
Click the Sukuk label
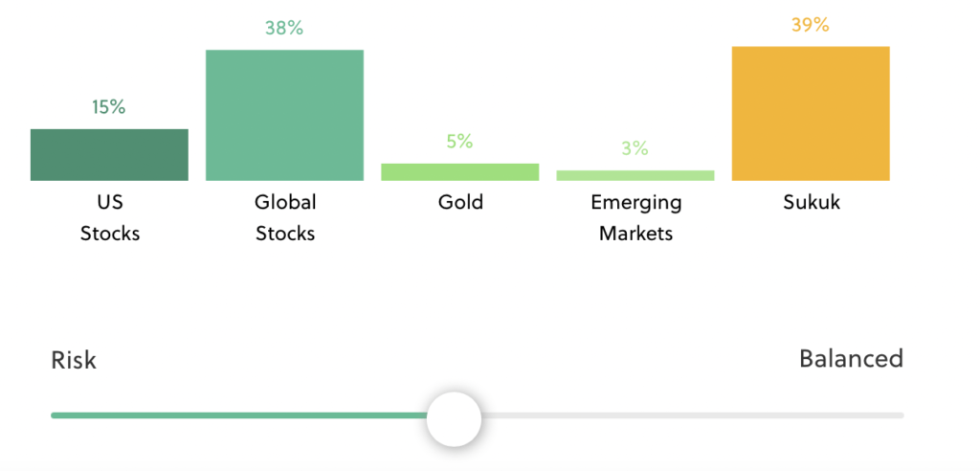click(812, 203)
